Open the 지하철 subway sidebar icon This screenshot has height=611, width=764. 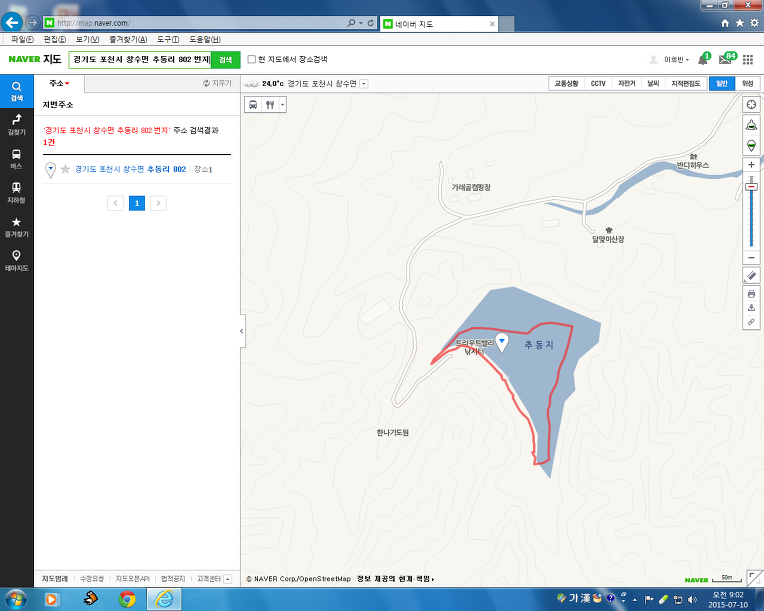tap(17, 193)
